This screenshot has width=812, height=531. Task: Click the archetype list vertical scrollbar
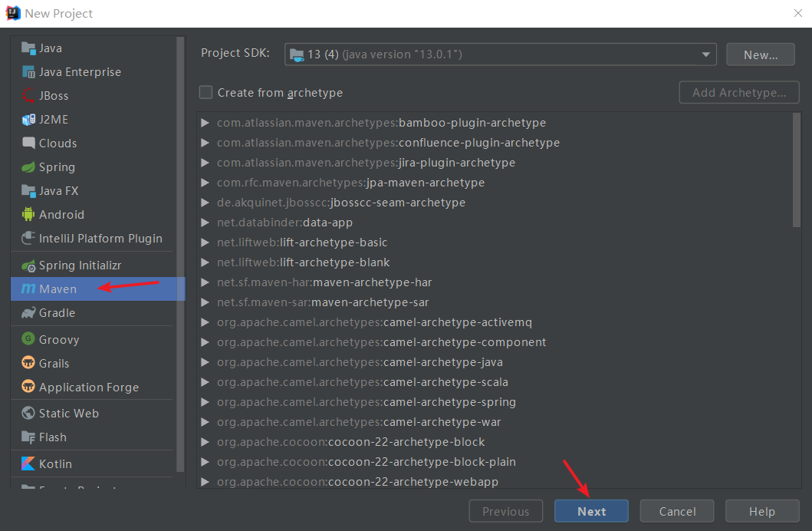coord(797,170)
